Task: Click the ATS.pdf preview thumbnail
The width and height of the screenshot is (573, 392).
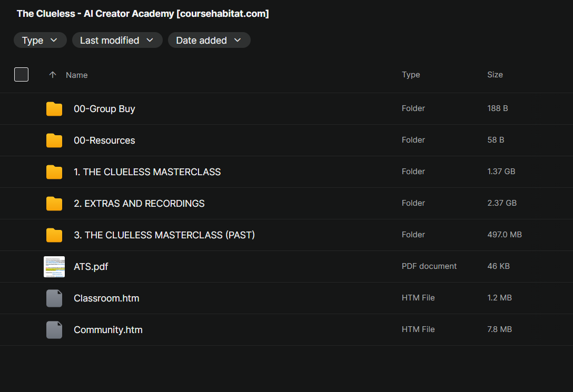Action: 54,267
